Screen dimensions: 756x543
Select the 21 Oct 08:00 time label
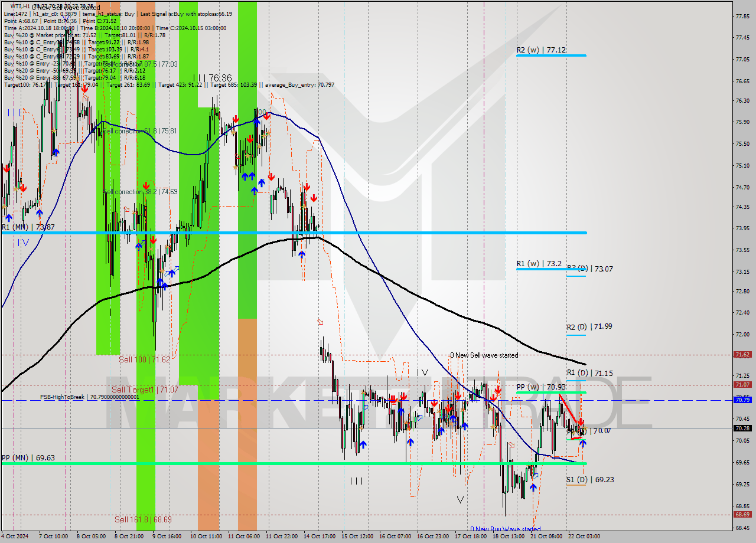pos(547,537)
